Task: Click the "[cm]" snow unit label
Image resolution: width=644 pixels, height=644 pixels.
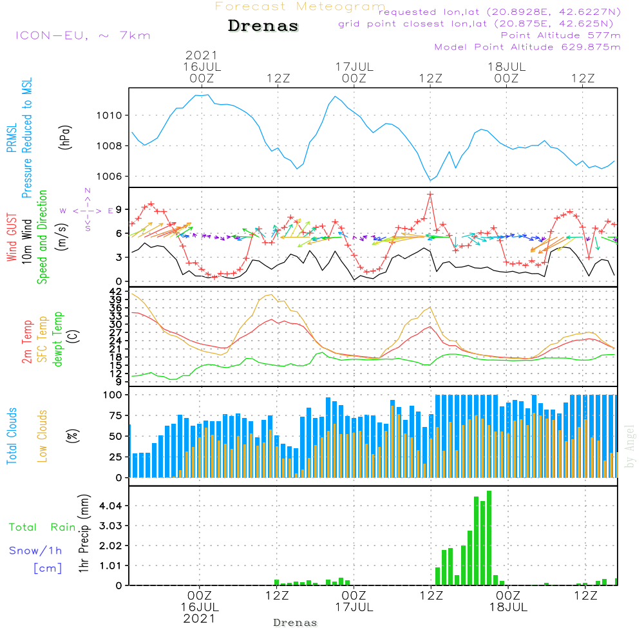Action: (x=48, y=568)
